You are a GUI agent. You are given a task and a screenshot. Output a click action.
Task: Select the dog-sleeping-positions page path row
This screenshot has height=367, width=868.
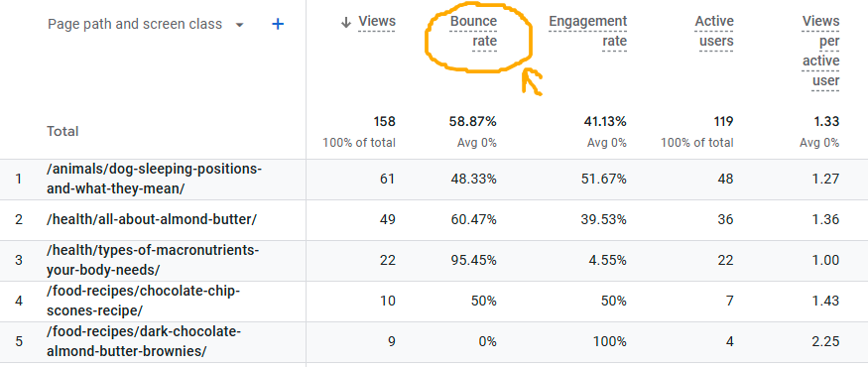tap(155, 179)
